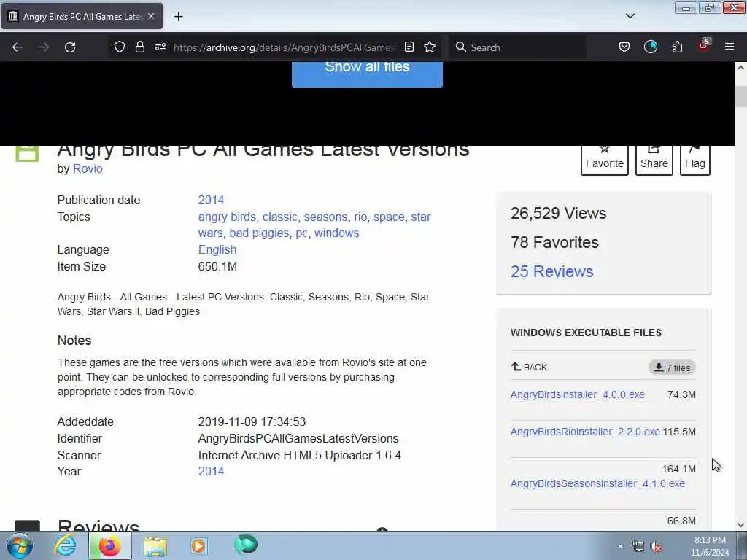Click the archive.org URL address field
Screen dimensions: 747x560
click(284, 47)
